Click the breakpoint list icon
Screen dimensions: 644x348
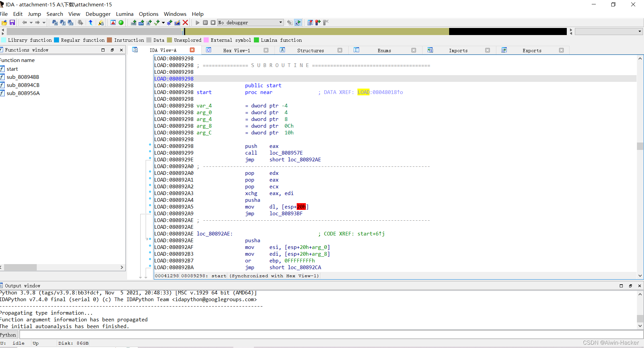tap(310, 23)
